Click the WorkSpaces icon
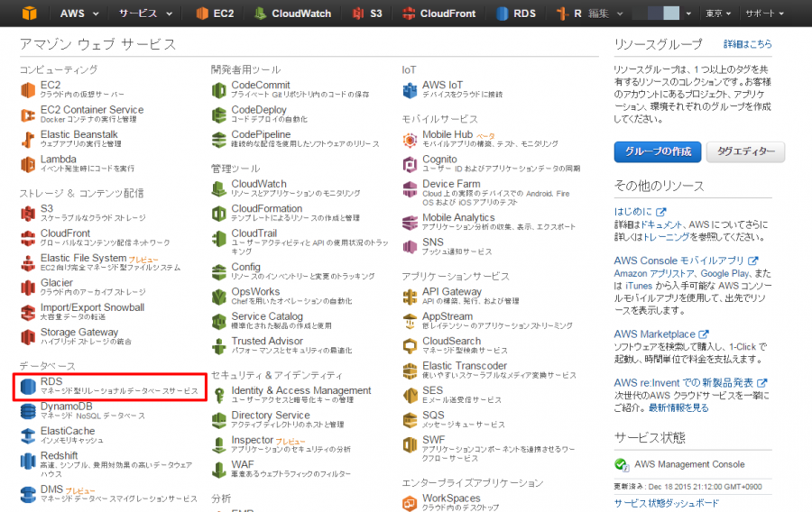Viewport: 812px width, 512px height. tap(411, 503)
